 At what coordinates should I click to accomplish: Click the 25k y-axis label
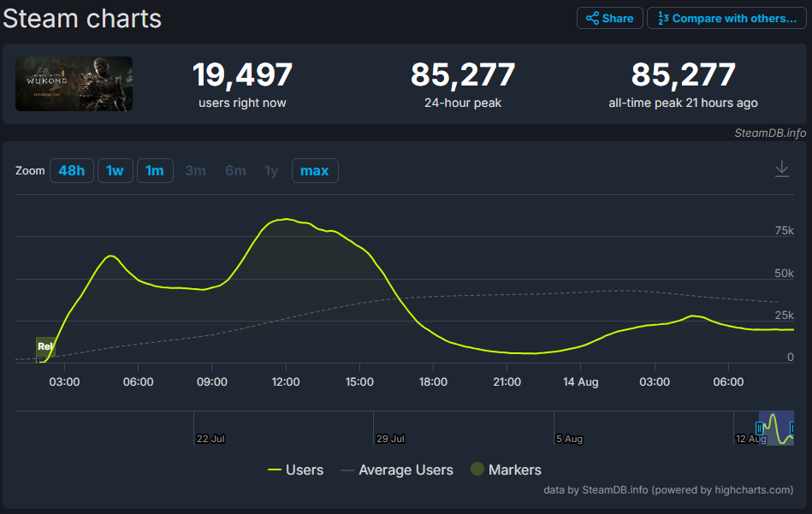coord(784,315)
